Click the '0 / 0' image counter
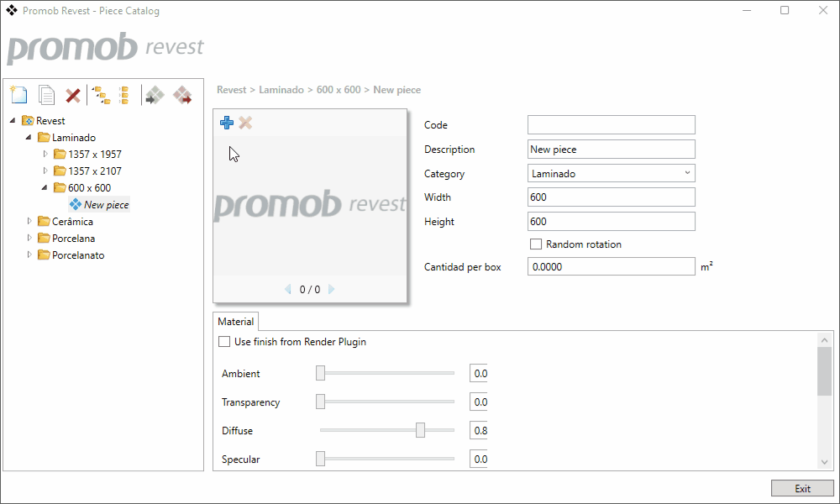The height and width of the screenshot is (504, 840). 310,290
